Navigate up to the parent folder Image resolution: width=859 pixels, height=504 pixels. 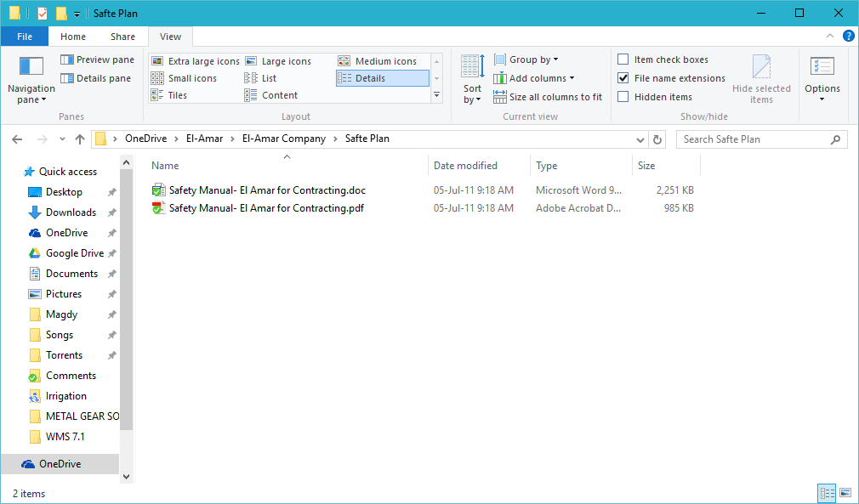(80, 139)
